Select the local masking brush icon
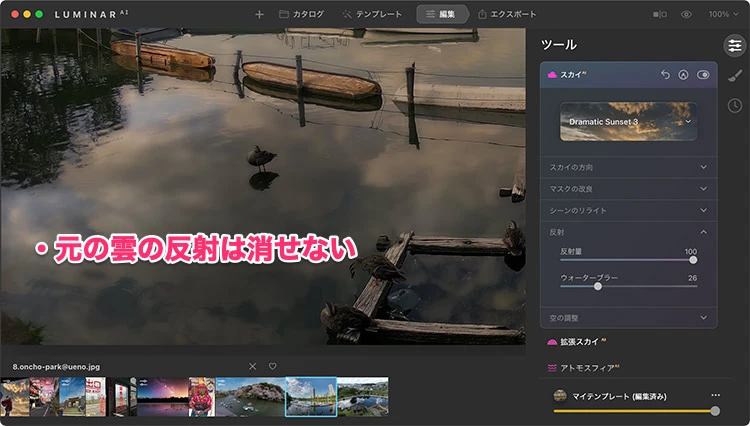750x426 pixels. (x=734, y=76)
